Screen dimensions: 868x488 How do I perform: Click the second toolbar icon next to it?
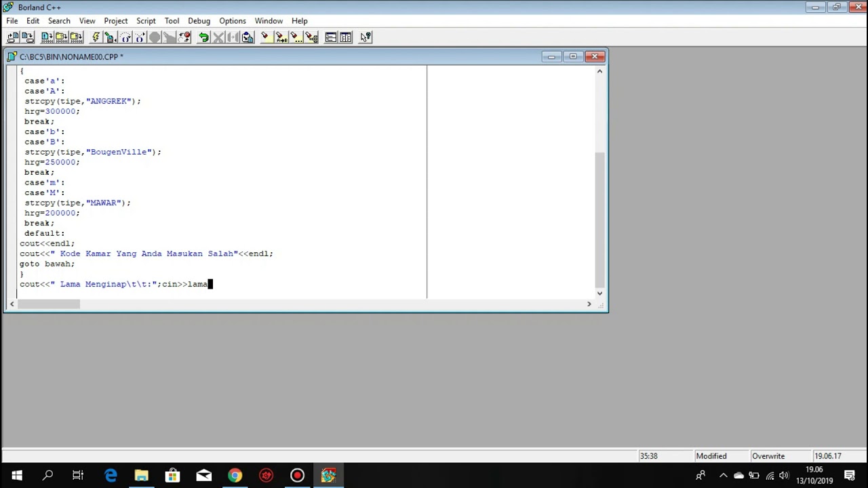pyautogui.click(x=28, y=37)
